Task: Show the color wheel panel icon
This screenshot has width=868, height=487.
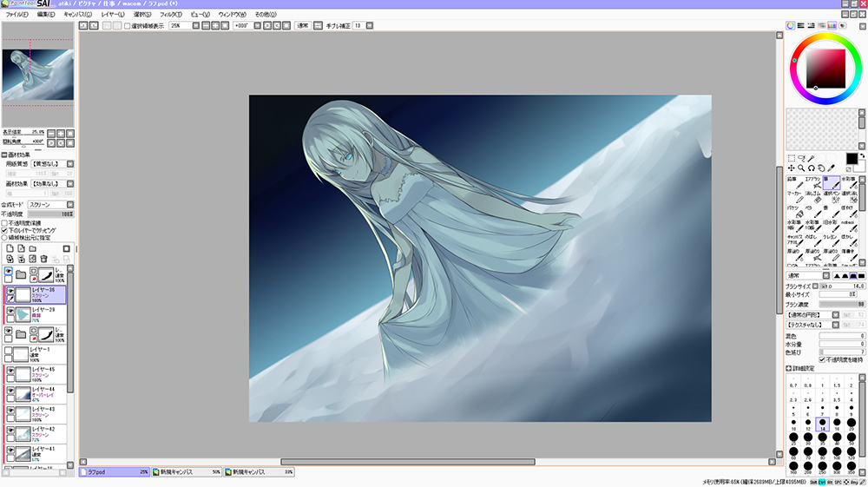Action: [x=791, y=25]
